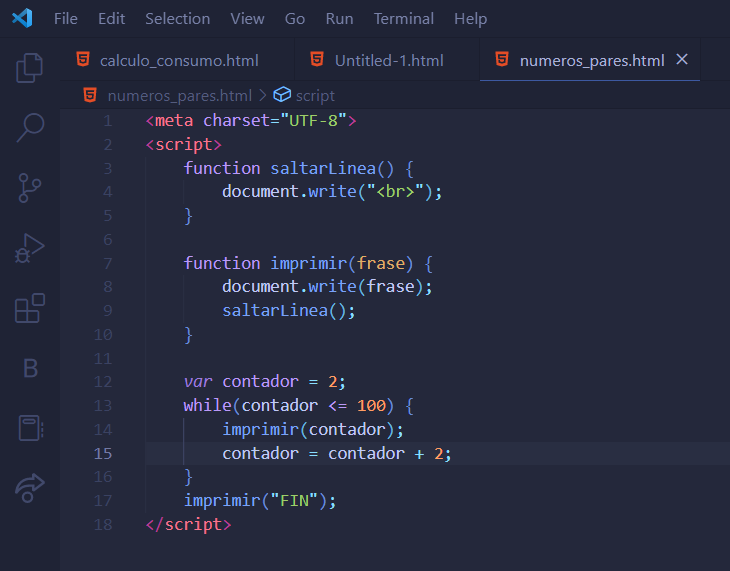The image size is (730, 571).
Task: Click line number 7 in gutter
Action: click(108, 264)
